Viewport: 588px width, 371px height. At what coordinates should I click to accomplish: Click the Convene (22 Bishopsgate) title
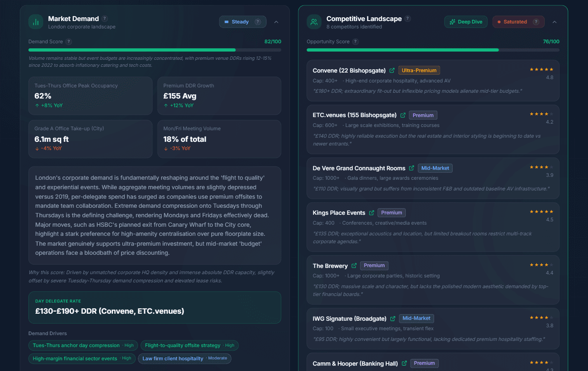(349, 70)
